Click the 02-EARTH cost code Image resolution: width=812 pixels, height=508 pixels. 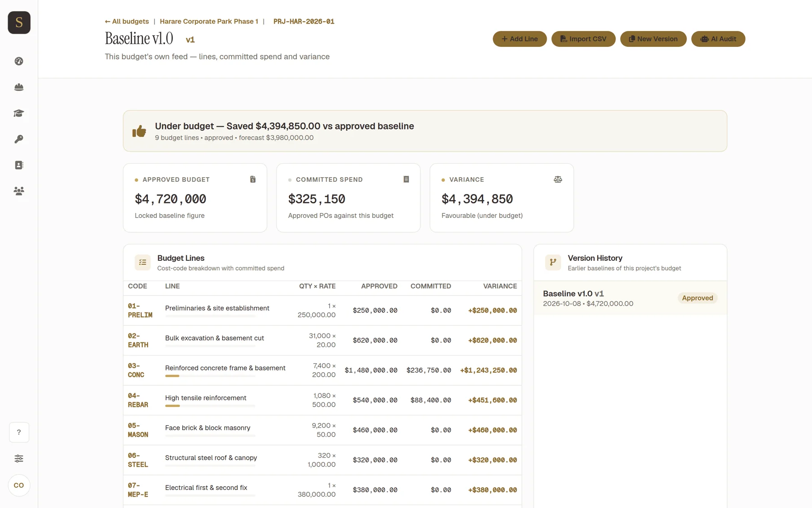[138, 340]
